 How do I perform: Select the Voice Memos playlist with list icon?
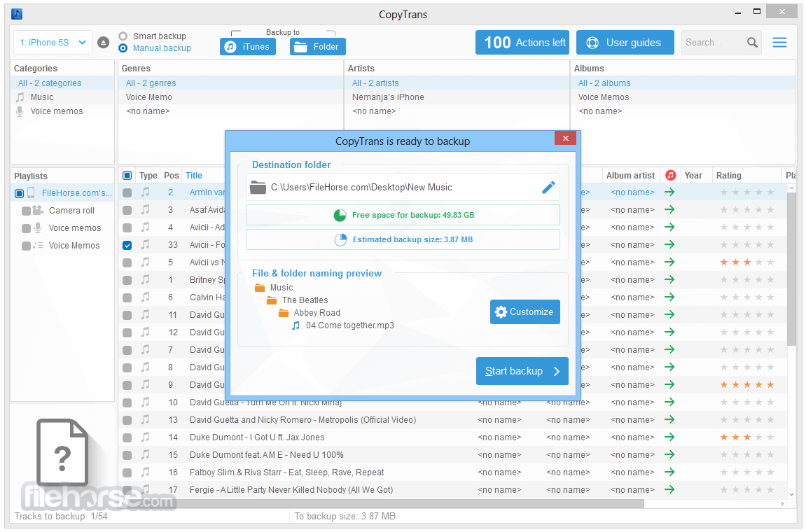click(74, 246)
